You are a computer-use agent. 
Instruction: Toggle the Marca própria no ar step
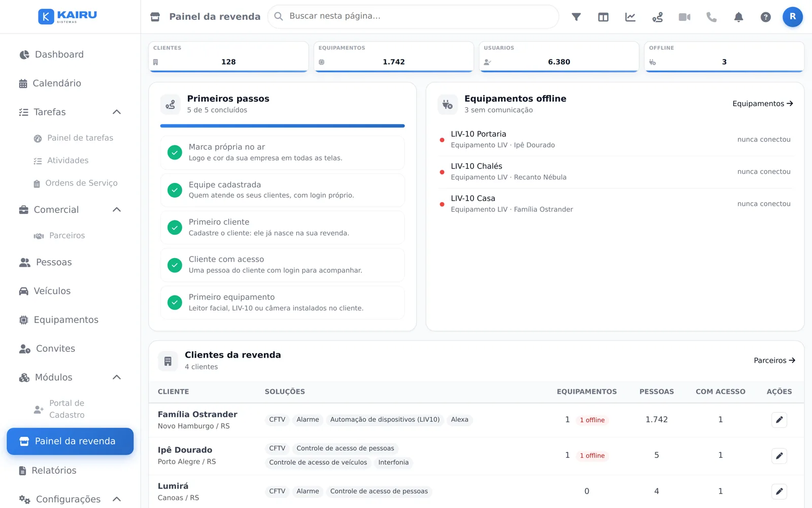point(175,152)
